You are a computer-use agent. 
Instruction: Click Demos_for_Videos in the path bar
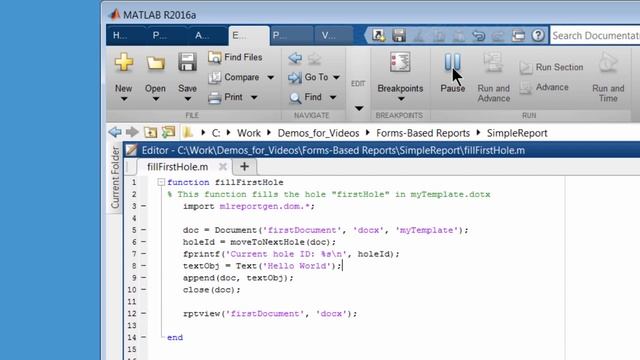(318, 133)
